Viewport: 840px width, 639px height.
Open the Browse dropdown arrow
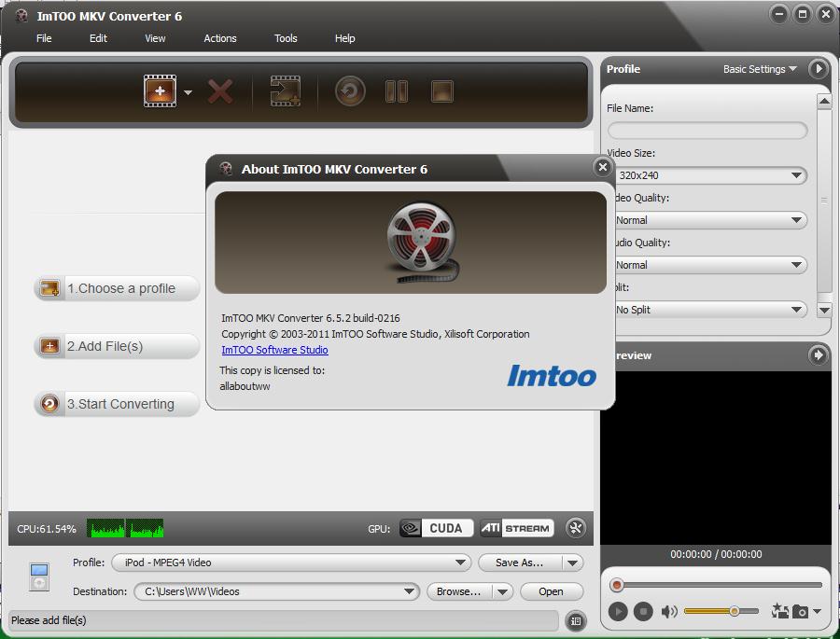point(502,591)
